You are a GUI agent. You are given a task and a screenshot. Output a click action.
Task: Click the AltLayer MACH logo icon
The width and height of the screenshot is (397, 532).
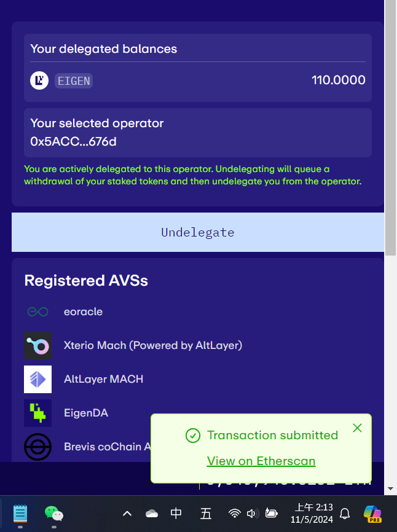(x=37, y=379)
